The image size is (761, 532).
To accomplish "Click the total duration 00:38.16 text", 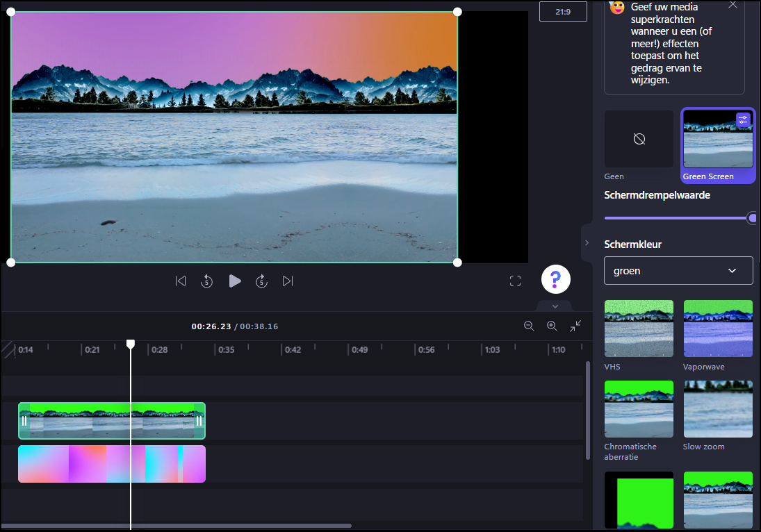I will 259,326.
